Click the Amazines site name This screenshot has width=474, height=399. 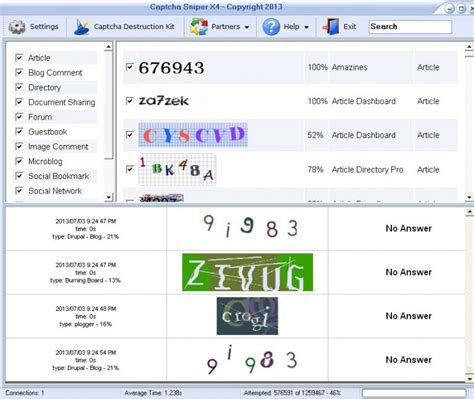(349, 67)
